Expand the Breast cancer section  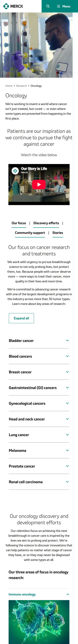pyautogui.click(x=39, y=372)
